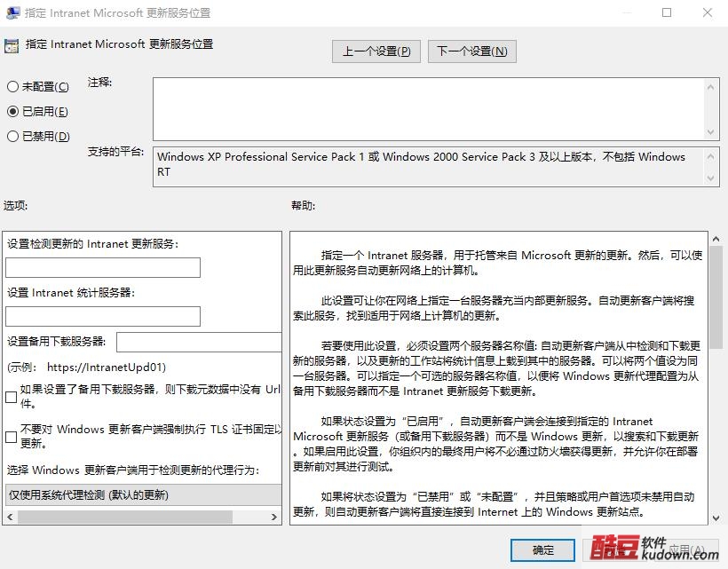Select the 未配置(C) radio button
This screenshot has height=569, width=728.
pyautogui.click(x=38, y=87)
